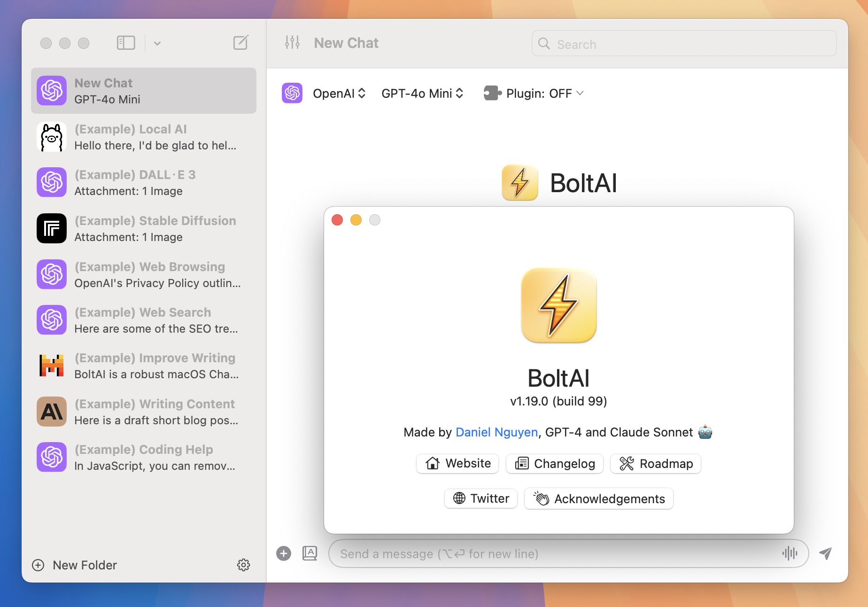Start voice input with waveform icon
Viewport: 868px width, 607px height.
(x=790, y=553)
